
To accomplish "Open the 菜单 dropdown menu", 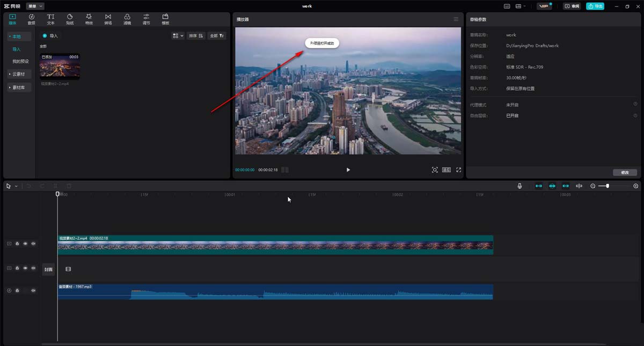I will pos(35,6).
